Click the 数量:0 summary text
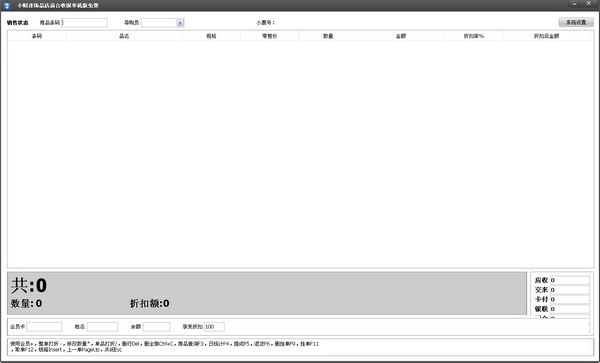Image resolution: width=600 pixels, height=363 pixels. (26, 304)
